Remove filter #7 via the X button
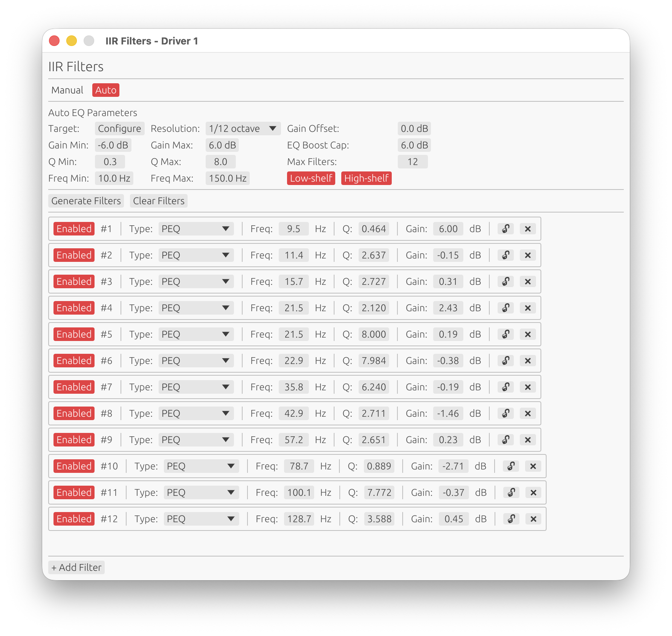The height and width of the screenshot is (636, 672). point(528,387)
